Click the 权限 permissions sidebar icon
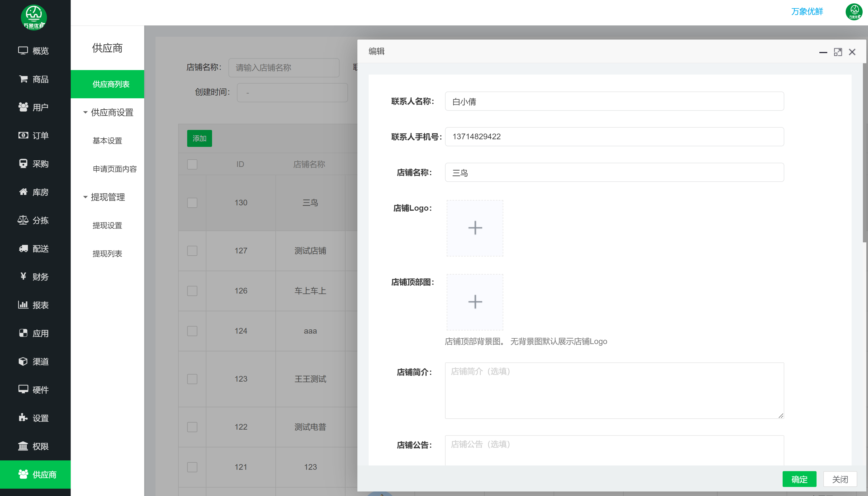The image size is (868, 496). tap(34, 446)
